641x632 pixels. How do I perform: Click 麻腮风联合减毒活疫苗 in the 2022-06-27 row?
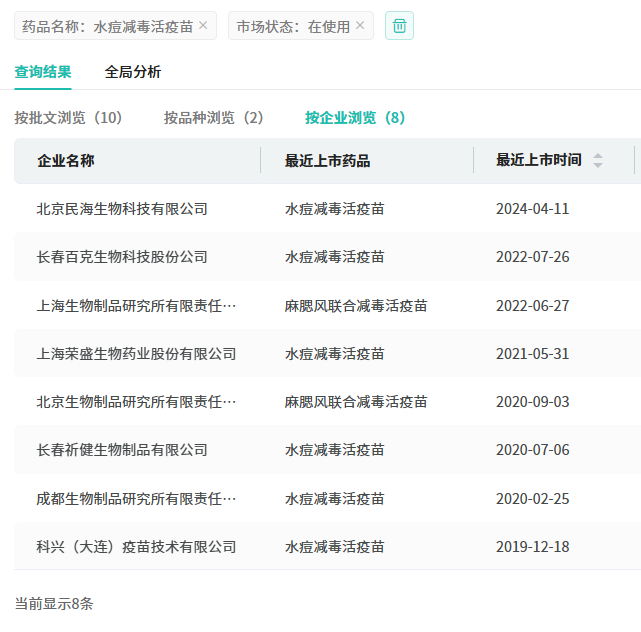point(356,306)
